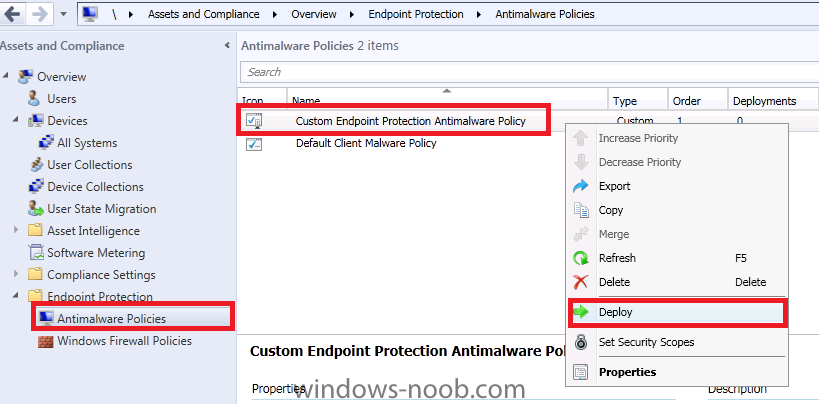Viewport: 819px width, 404px height.
Task: Open User State Migration node
Action: (x=102, y=209)
